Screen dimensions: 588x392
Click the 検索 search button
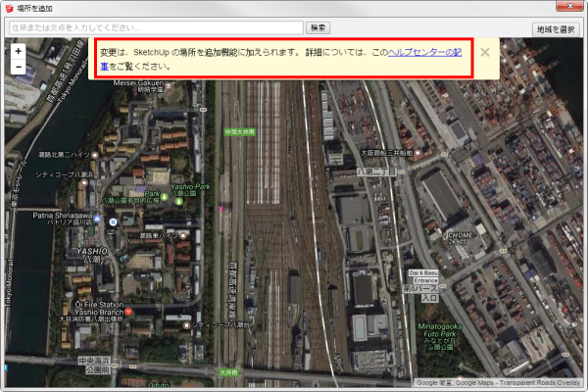318,27
